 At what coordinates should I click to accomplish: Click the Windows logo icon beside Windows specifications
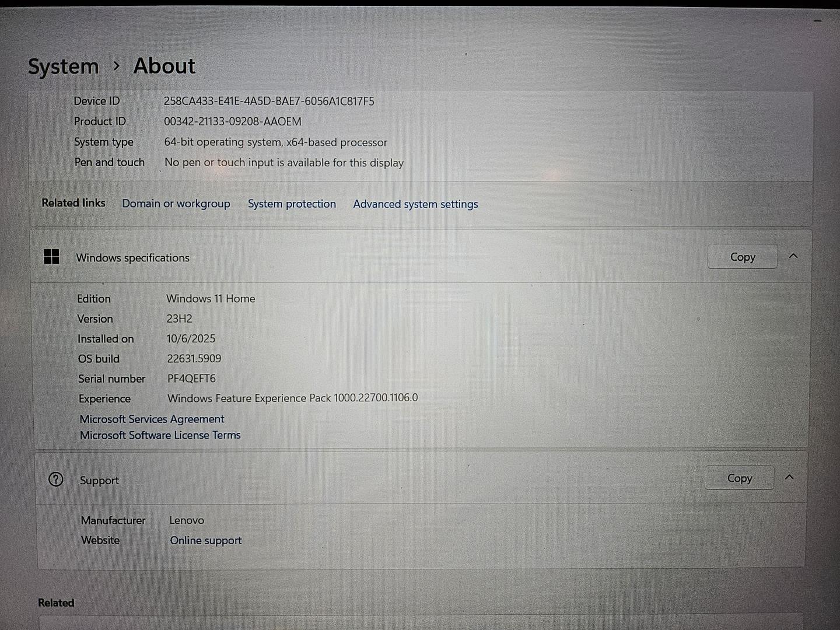(x=51, y=257)
